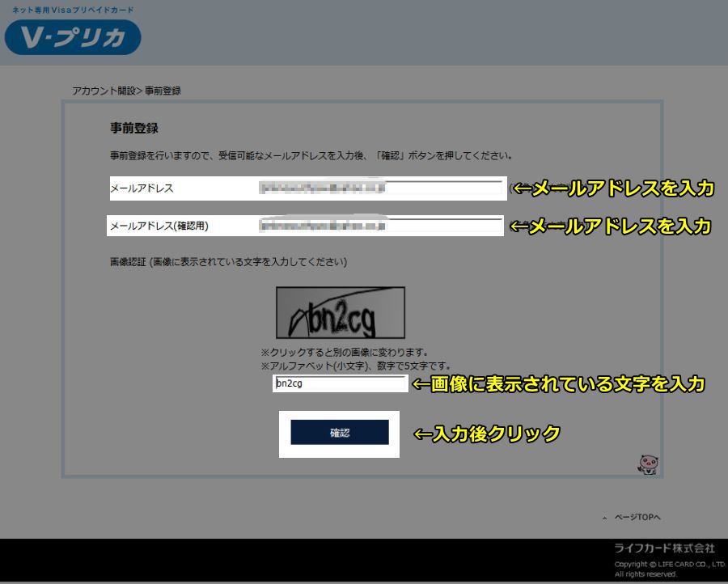728x584 pixels.
Task: Click the yellow 入力後クリック annotation
Action: click(487, 434)
